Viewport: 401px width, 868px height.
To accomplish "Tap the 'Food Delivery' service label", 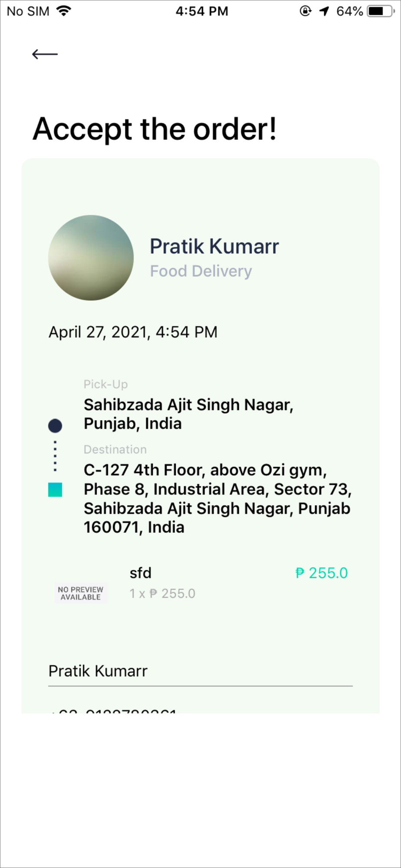I will pos(201,271).
